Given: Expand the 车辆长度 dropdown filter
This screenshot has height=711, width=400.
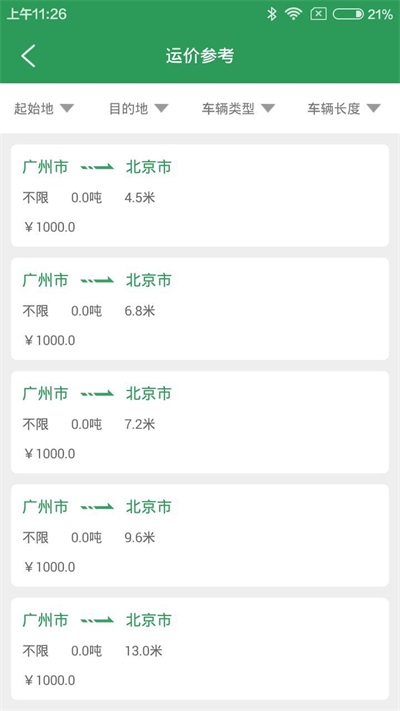Looking at the screenshot, I should [344, 109].
